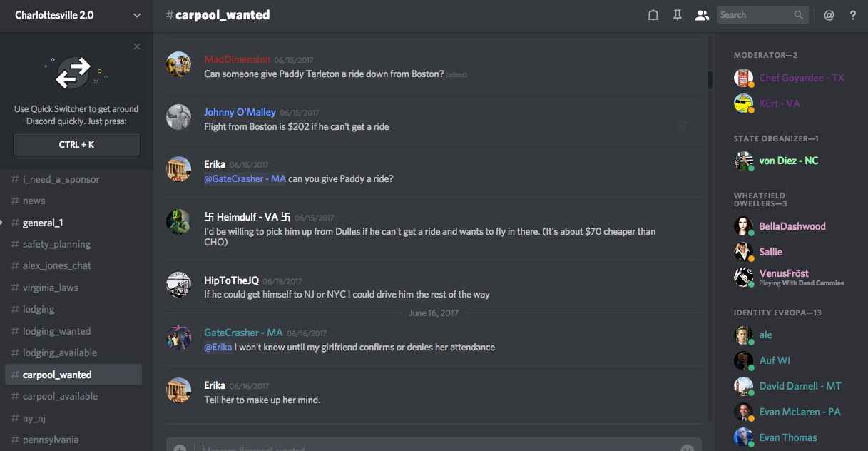Open recent mentions inbox
The height and width of the screenshot is (451, 868).
pos(829,15)
